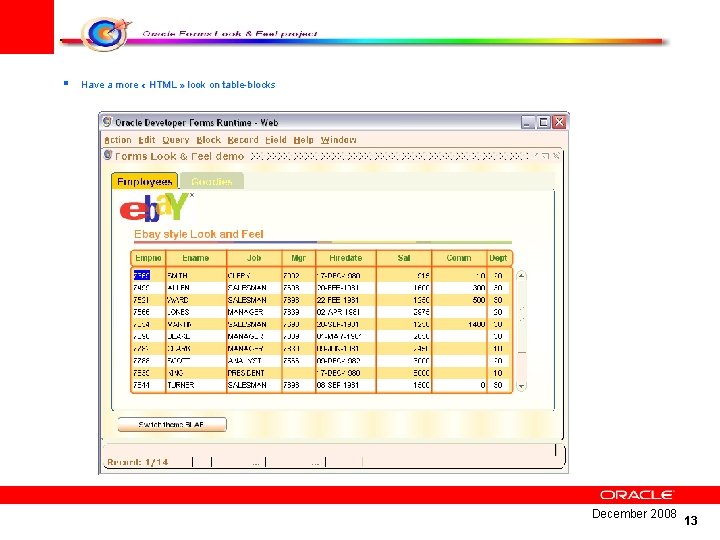The image size is (720, 540).
Task: Maximize the Oracle Developer Forms Runtime window
Action: (x=544, y=122)
